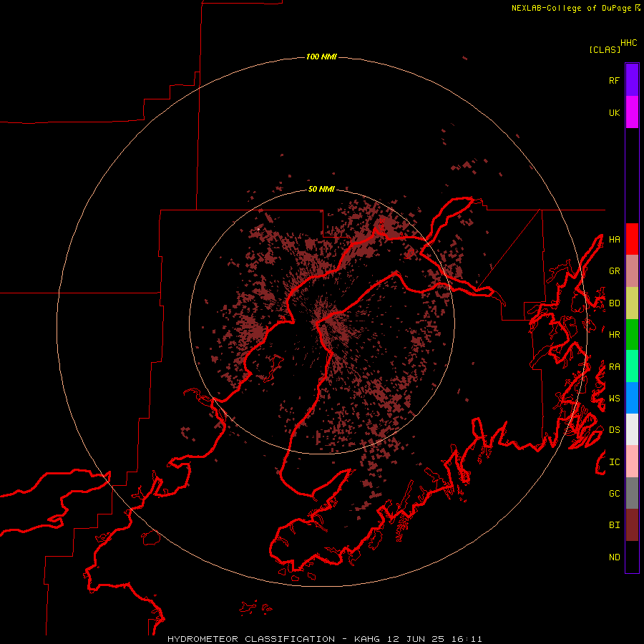Click the BI legend label

coord(615,525)
